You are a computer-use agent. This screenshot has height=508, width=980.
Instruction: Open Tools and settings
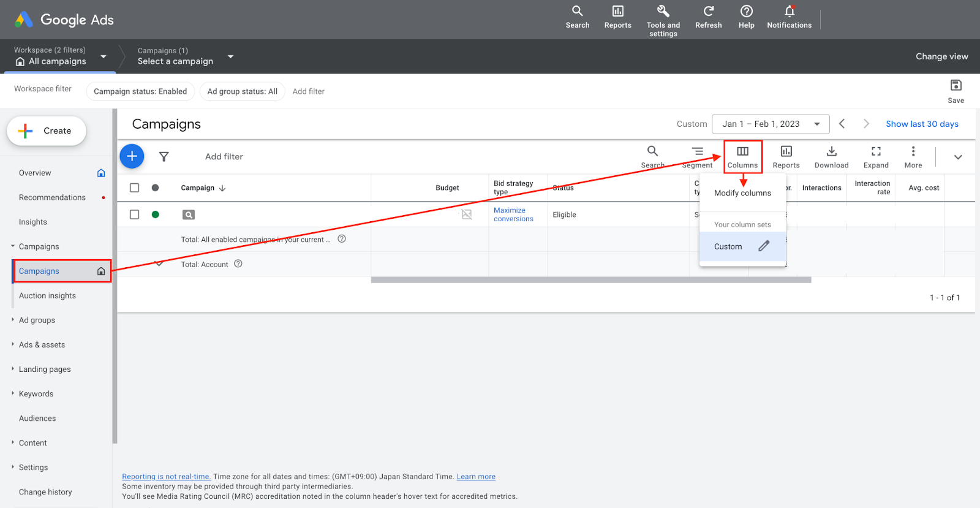(x=663, y=21)
